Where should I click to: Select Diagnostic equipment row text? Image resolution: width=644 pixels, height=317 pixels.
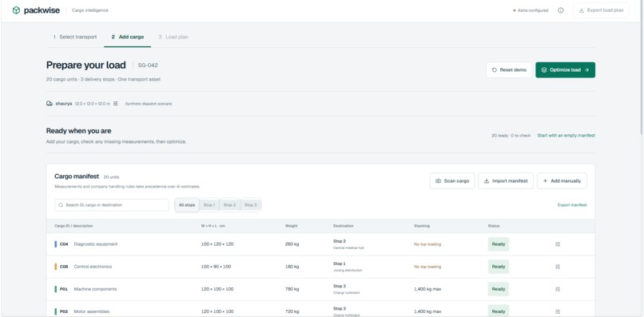[96, 244]
